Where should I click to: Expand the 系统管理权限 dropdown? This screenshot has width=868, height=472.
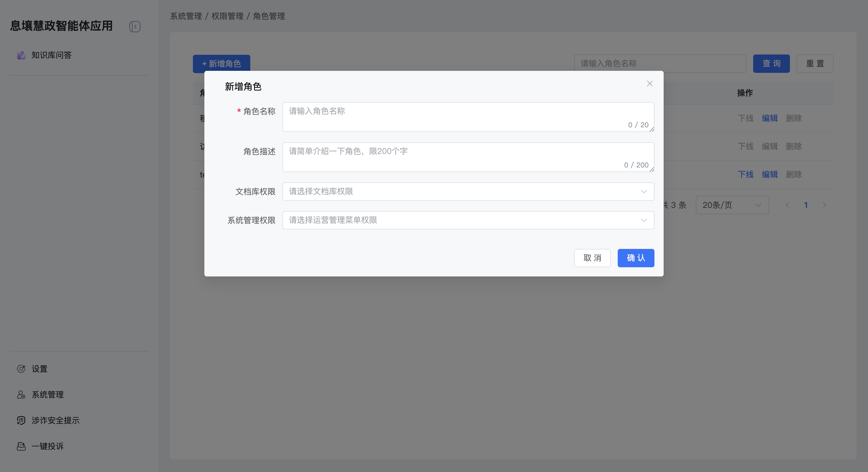point(468,220)
